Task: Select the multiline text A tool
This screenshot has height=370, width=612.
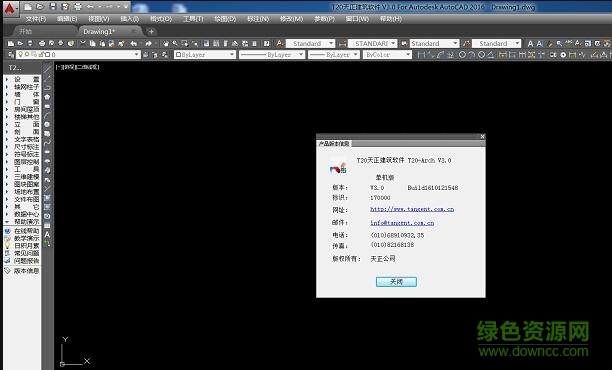Action: coord(47,235)
